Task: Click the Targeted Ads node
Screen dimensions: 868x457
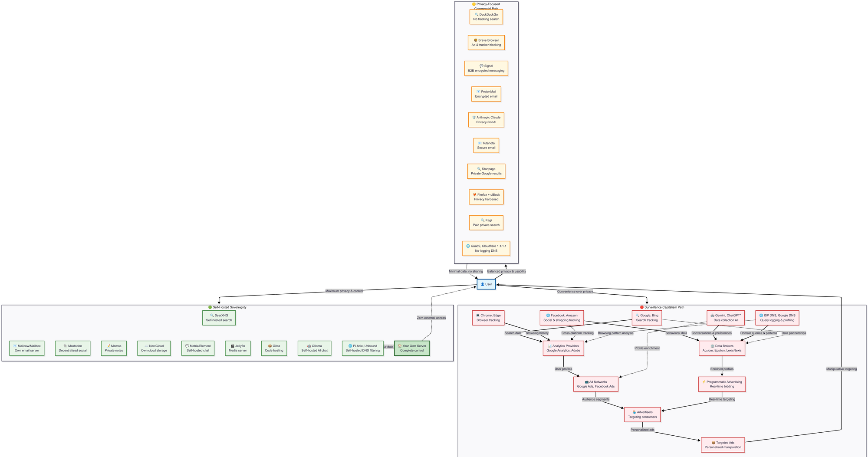Action: pyautogui.click(x=723, y=445)
